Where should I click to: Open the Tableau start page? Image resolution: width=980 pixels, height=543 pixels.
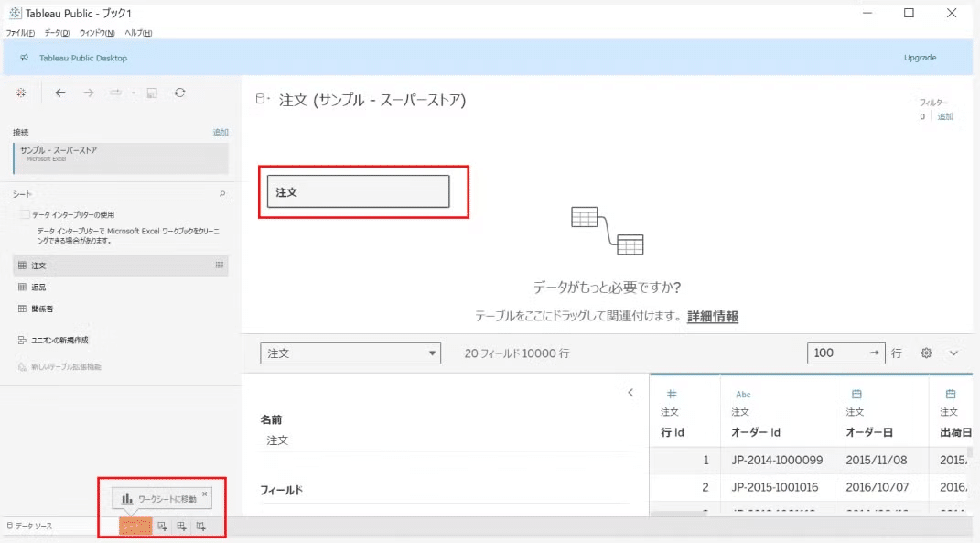click(20, 92)
